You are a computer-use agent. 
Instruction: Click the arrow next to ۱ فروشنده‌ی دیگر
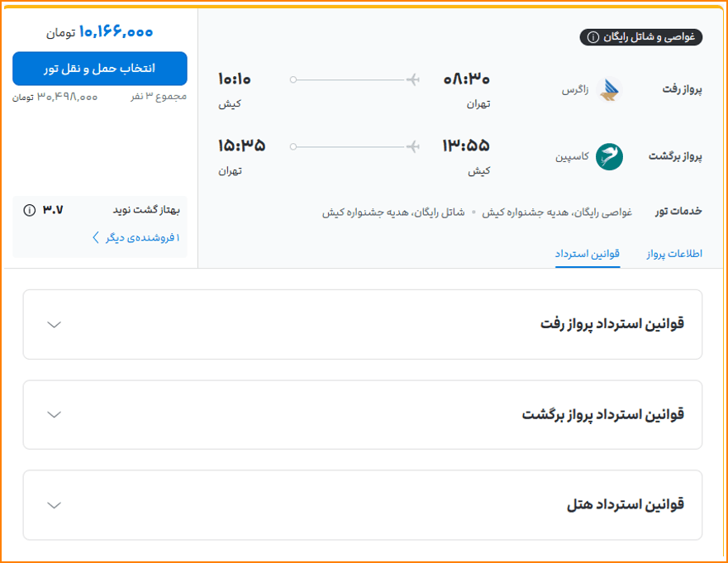point(97,238)
